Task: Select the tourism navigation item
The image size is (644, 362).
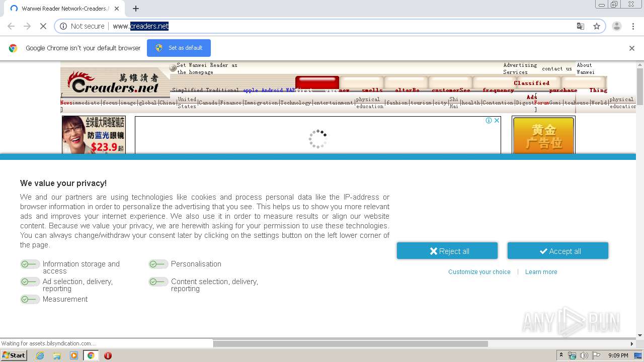Action: (x=421, y=103)
